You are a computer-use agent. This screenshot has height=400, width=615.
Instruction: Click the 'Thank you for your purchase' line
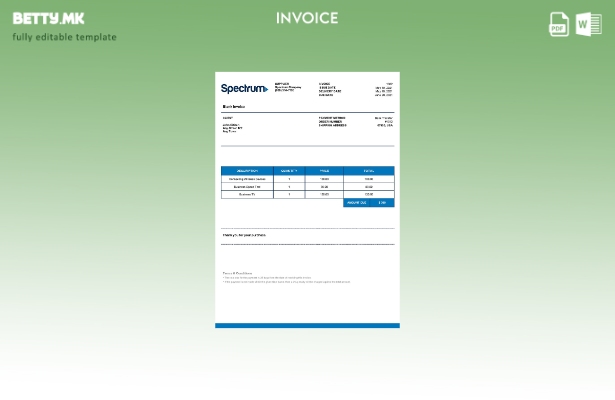point(244,235)
